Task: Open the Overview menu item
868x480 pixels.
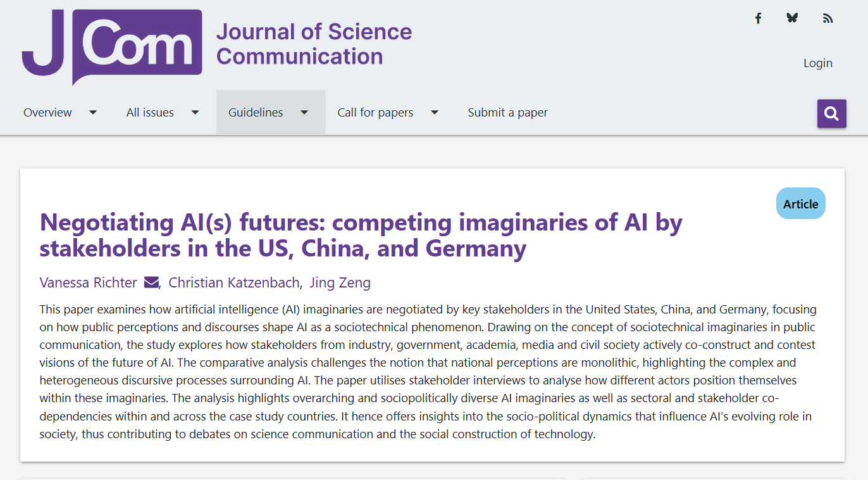Action: pos(48,113)
